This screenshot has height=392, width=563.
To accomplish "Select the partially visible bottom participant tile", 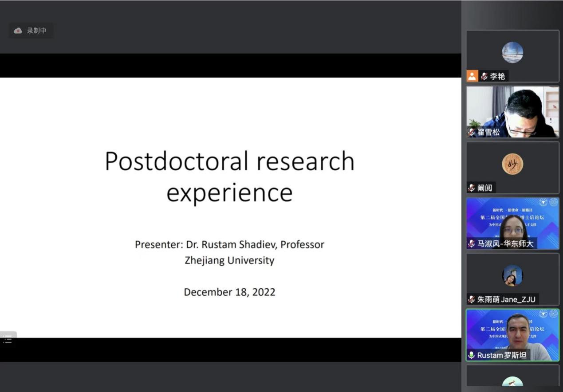I will point(512,378).
